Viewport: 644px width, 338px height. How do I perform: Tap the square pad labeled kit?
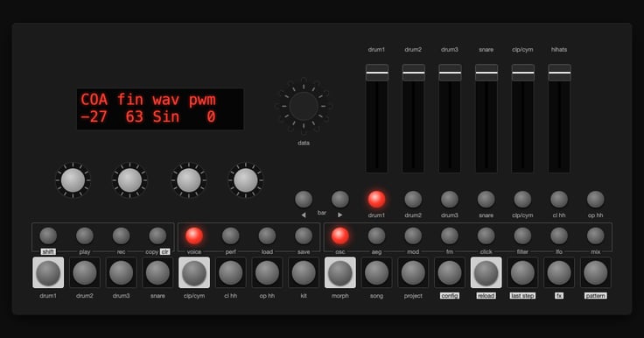pyautogui.click(x=304, y=272)
